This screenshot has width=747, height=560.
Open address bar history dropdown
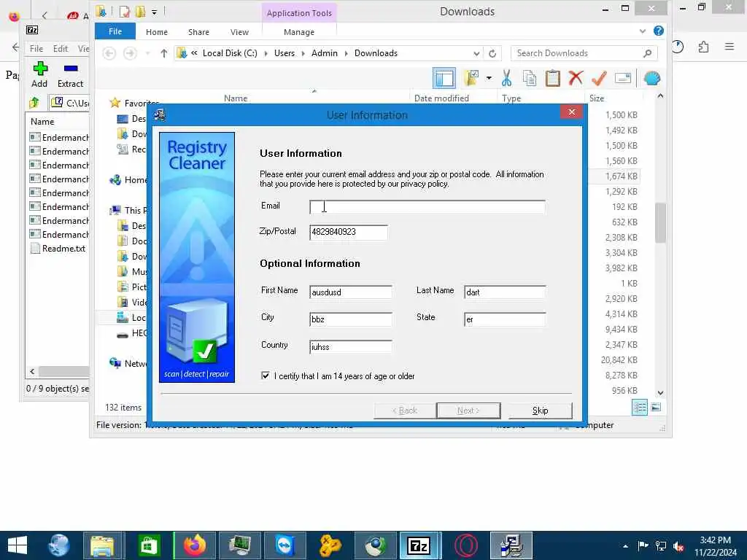click(476, 53)
